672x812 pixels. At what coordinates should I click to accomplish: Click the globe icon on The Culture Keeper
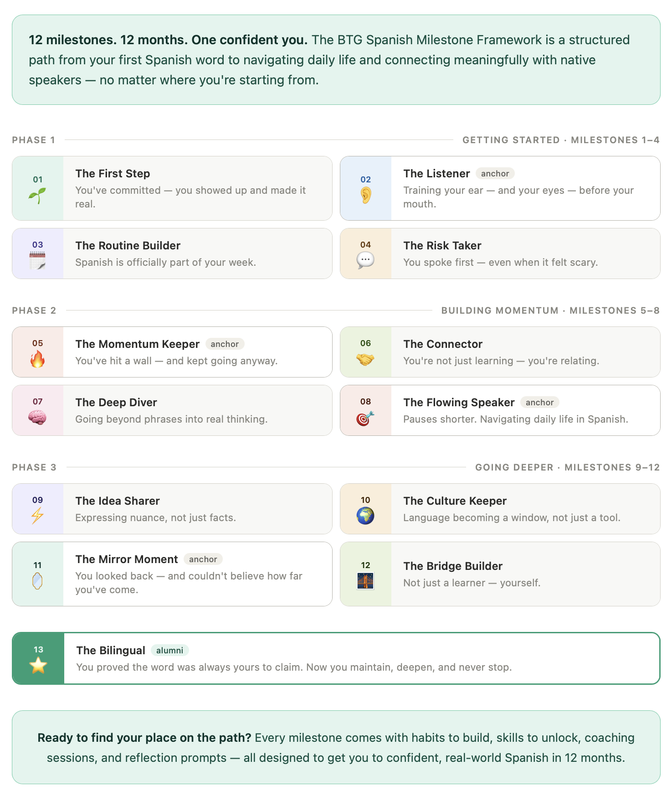(365, 516)
